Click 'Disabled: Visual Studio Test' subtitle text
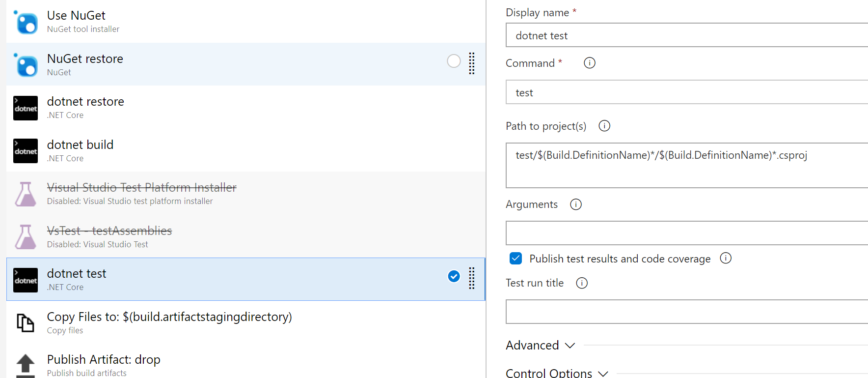 point(97,244)
